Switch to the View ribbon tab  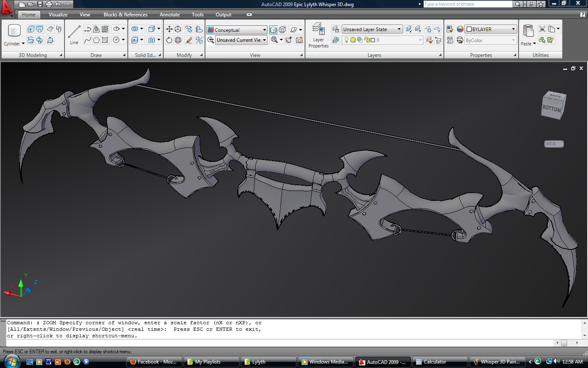(x=85, y=14)
